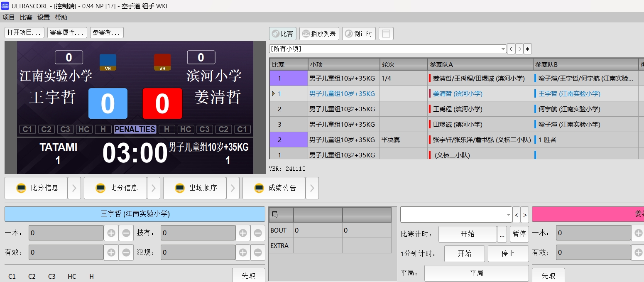Increase 王宇哲's 一本 score with plus

(111, 233)
